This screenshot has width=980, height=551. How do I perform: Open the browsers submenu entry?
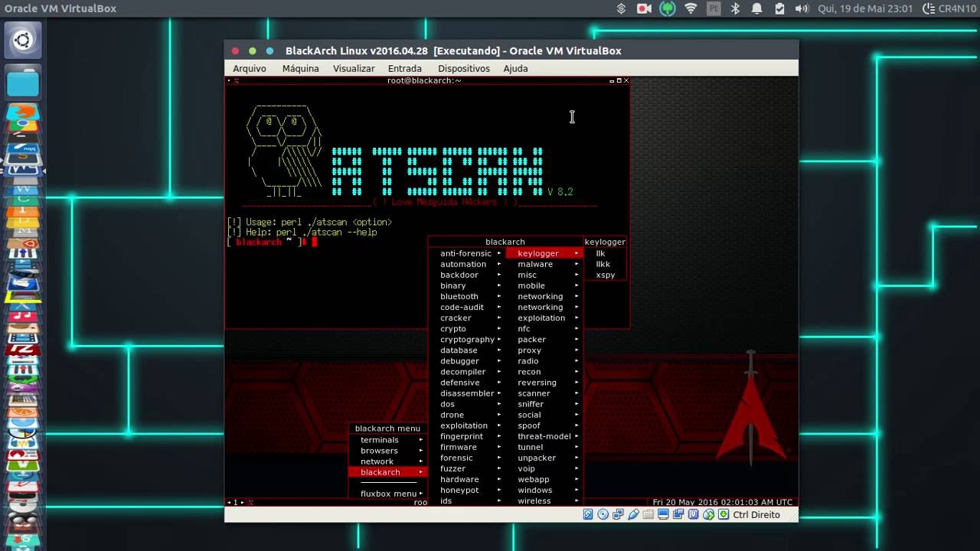[387, 451]
